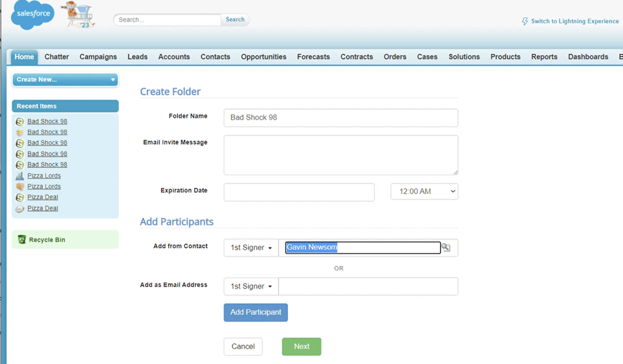The width and height of the screenshot is (623, 364).
Task: Open the contact lookup magnifier icon
Action: coord(446,247)
